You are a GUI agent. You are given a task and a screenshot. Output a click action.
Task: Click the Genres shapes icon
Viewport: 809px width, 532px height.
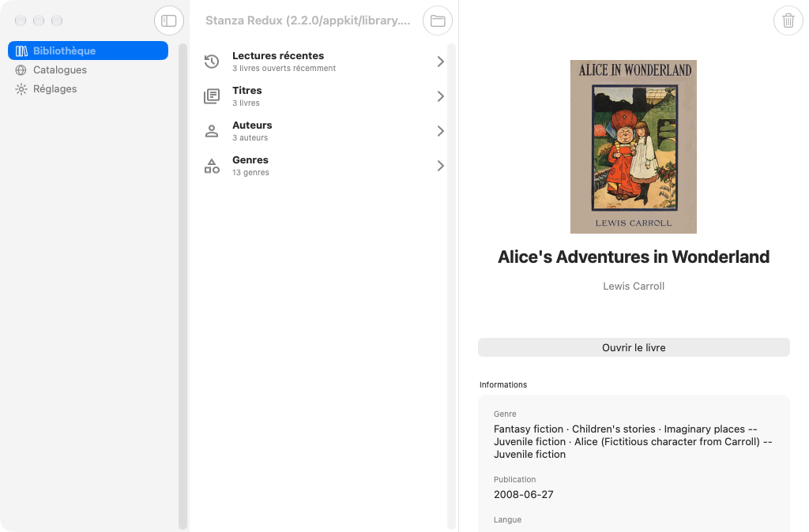coord(212,166)
